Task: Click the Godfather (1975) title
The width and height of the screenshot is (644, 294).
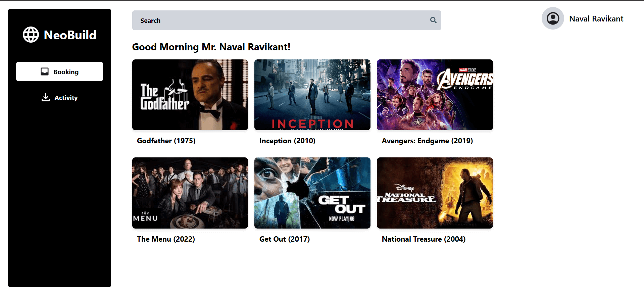Action: click(166, 141)
